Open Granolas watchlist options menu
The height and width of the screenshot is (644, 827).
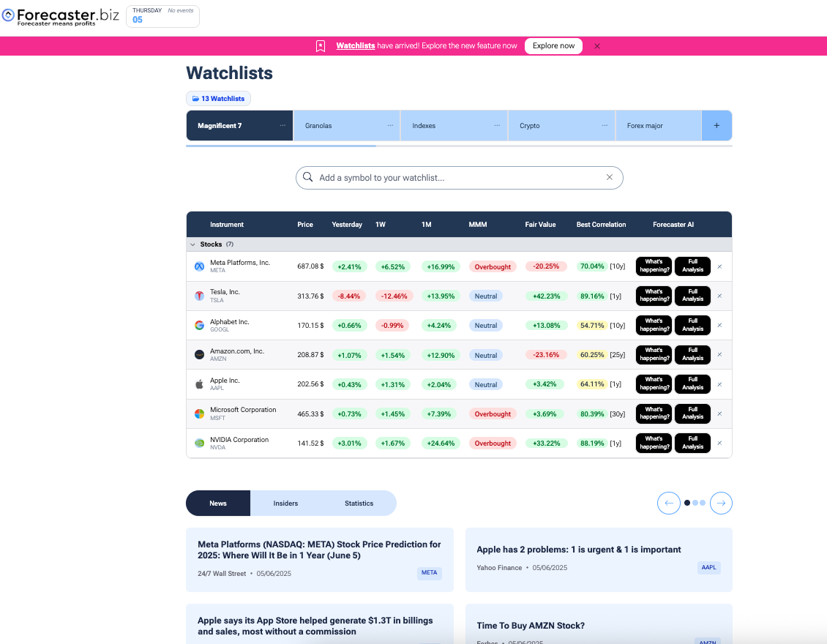tap(390, 126)
